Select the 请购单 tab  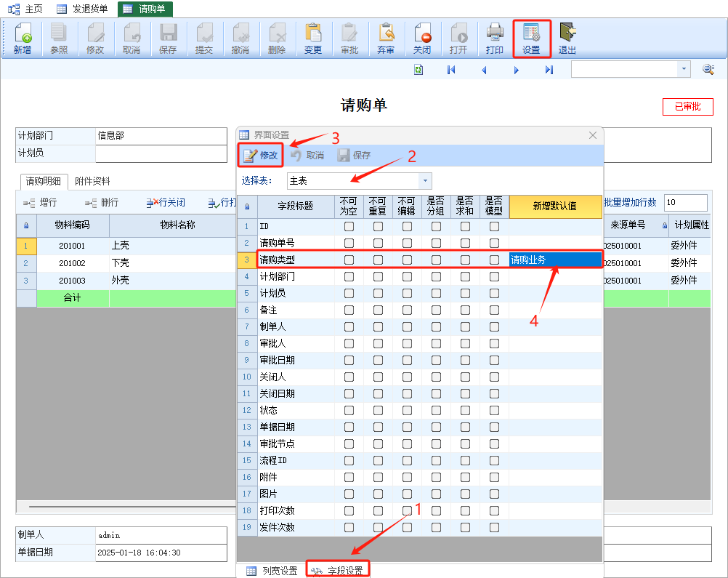click(145, 9)
